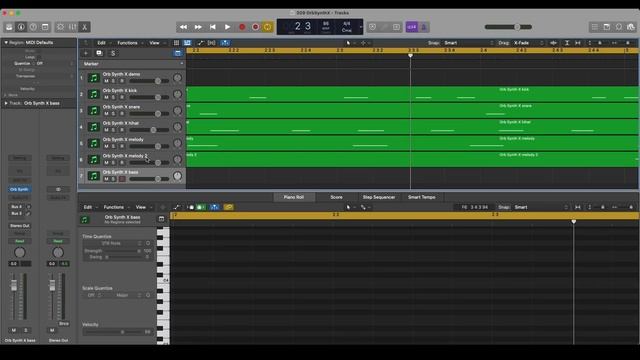Mute the Orb Synth X hihat track
640x360 pixels.
point(106,130)
